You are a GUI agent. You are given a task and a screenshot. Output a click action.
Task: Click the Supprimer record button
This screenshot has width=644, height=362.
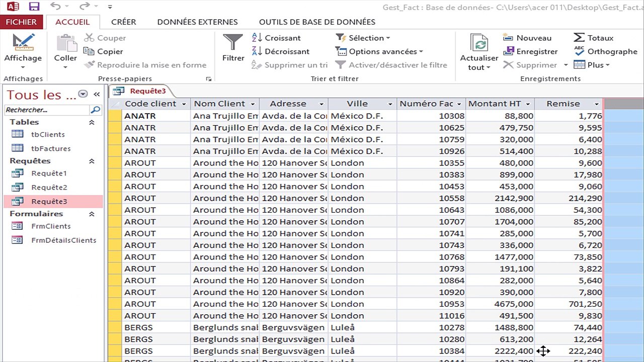(530, 65)
